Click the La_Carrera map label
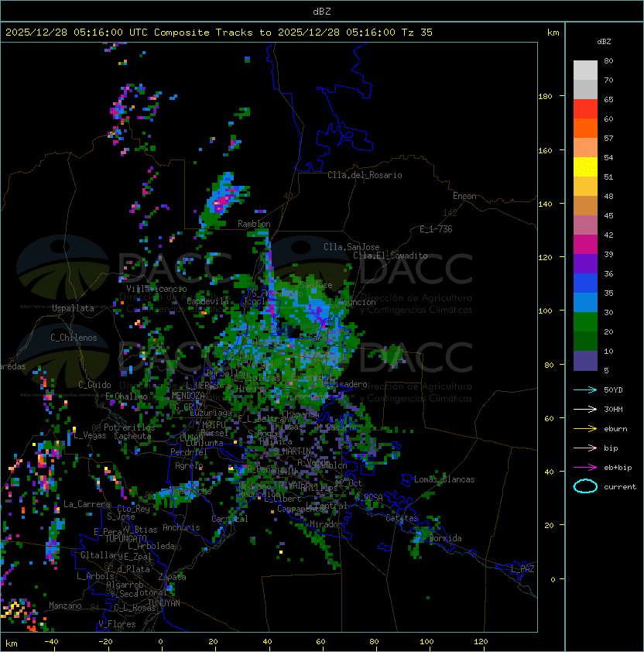Screen dimensions: 644x652 coord(87,504)
